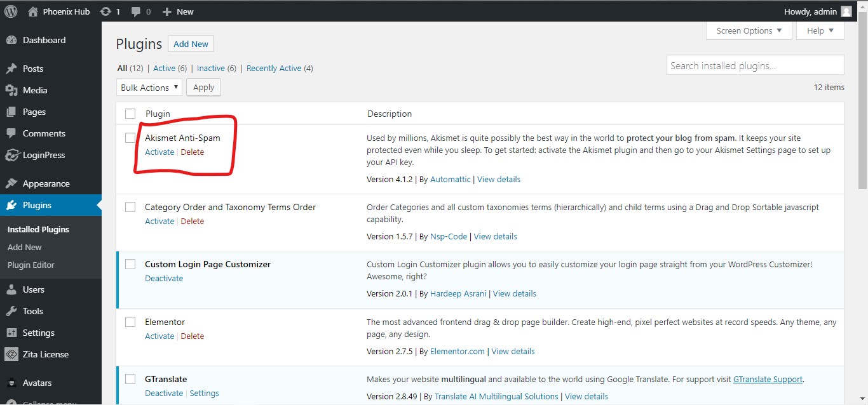
Task: Focus the Search installed plugins field
Action: (x=756, y=65)
